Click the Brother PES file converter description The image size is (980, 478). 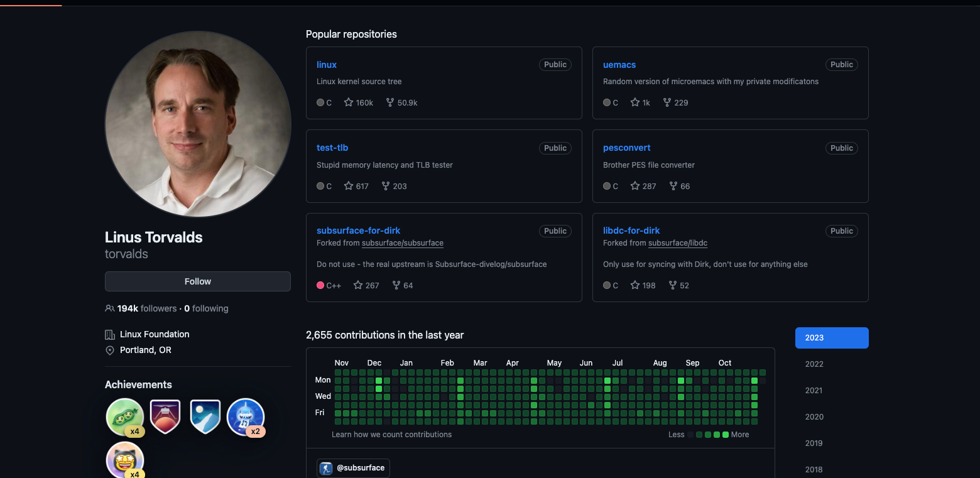[x=649, y=165]
